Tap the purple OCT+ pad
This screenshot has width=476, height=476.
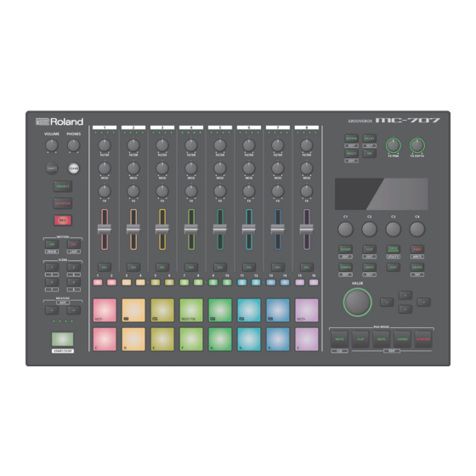coord(307,310)
